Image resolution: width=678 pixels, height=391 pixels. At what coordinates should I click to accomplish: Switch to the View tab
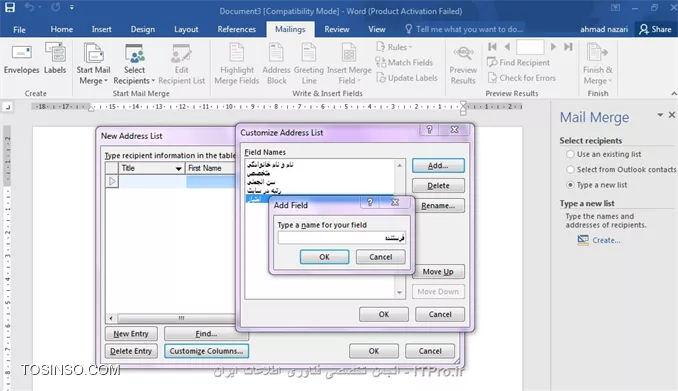(x=377, y=29)
